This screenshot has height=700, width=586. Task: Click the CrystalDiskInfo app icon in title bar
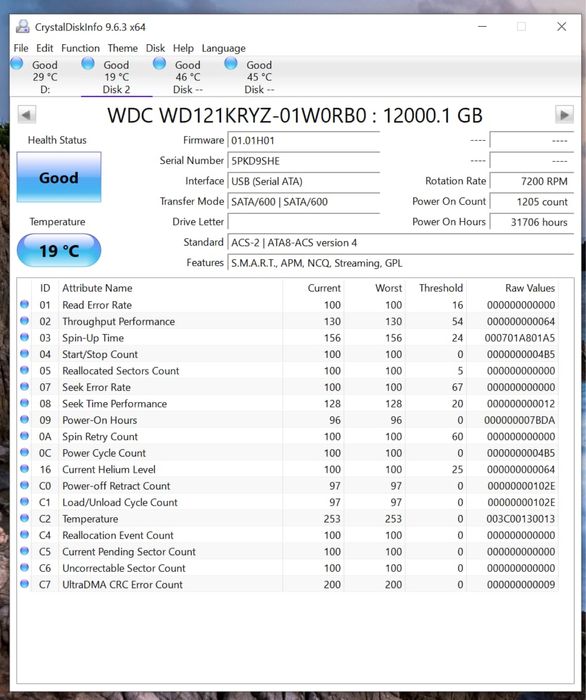coord(23,27)
